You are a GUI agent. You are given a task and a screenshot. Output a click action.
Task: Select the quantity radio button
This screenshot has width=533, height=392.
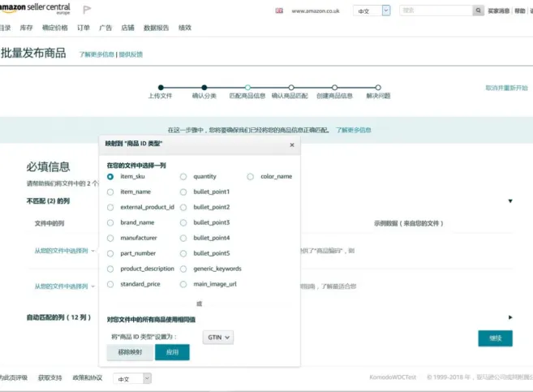tap(183, 177)
